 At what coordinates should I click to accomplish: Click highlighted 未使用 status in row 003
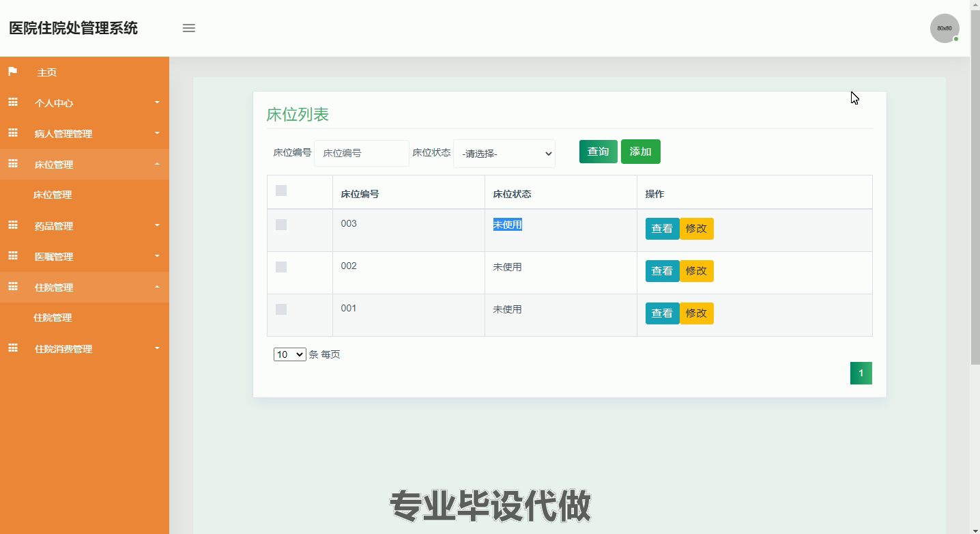(x=508, y=225)
